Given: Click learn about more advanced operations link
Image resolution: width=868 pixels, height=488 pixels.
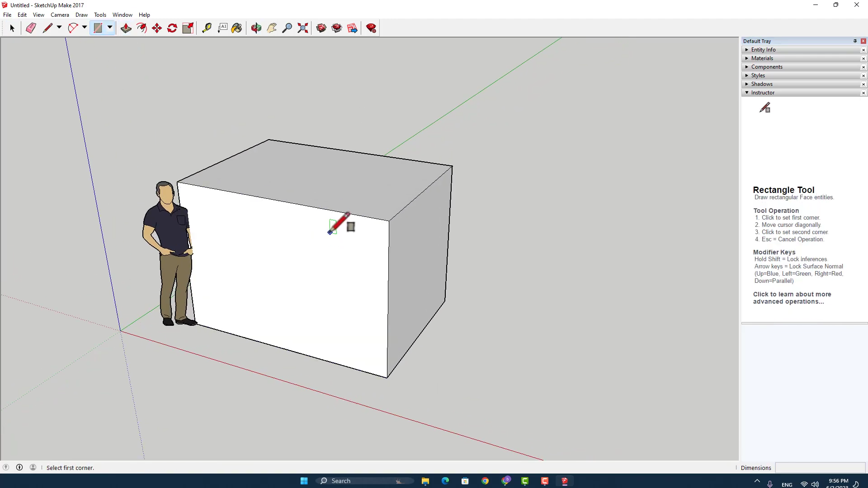Looking at the screenshot, I should pos(792,298).
